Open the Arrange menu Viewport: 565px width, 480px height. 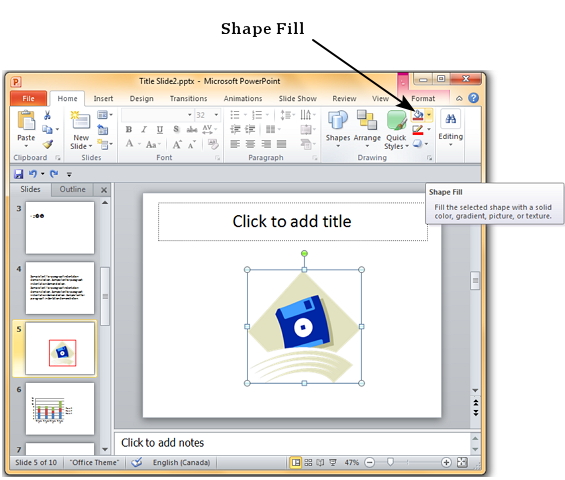coord(367,129)
